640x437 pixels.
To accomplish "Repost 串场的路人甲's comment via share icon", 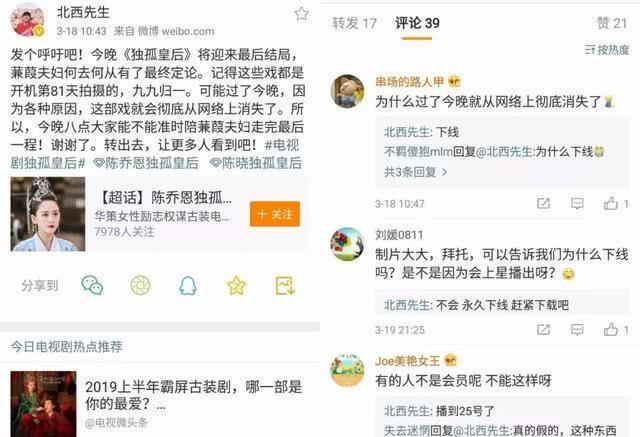I will click(543, 203).
